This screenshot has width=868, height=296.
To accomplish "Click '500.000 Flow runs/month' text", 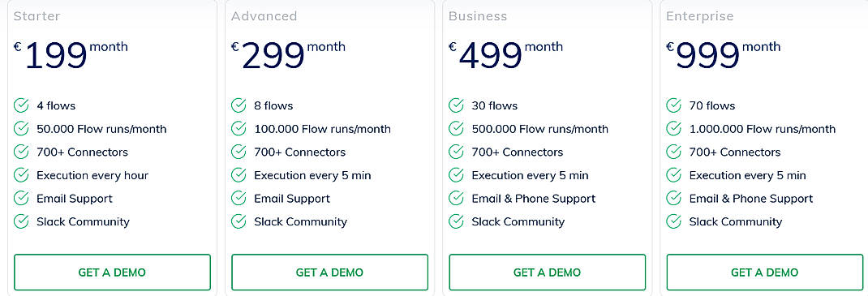I will (x=539, y=129).
